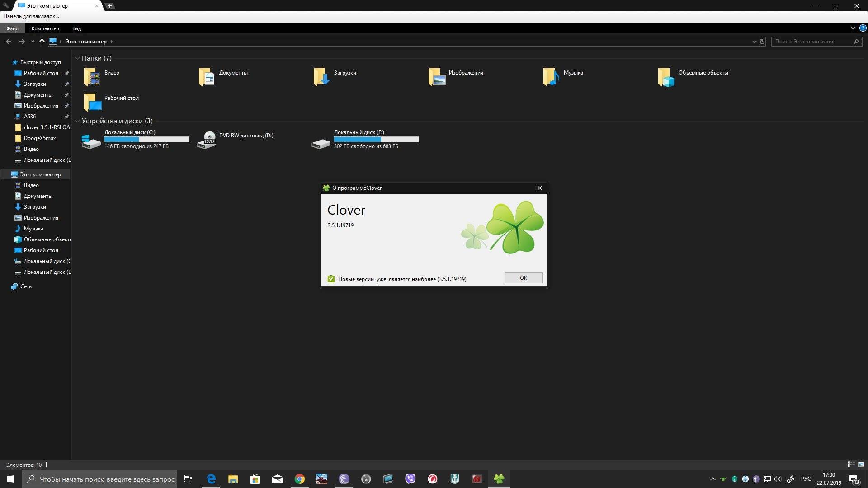Select the Рабочий стол folder icon
868x488 pixels.
pyautogui.click(x=92, y=103)
